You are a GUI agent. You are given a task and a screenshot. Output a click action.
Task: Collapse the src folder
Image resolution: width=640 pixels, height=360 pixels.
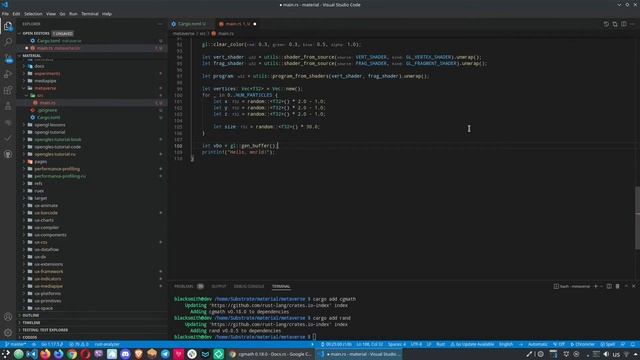point(27,96)
